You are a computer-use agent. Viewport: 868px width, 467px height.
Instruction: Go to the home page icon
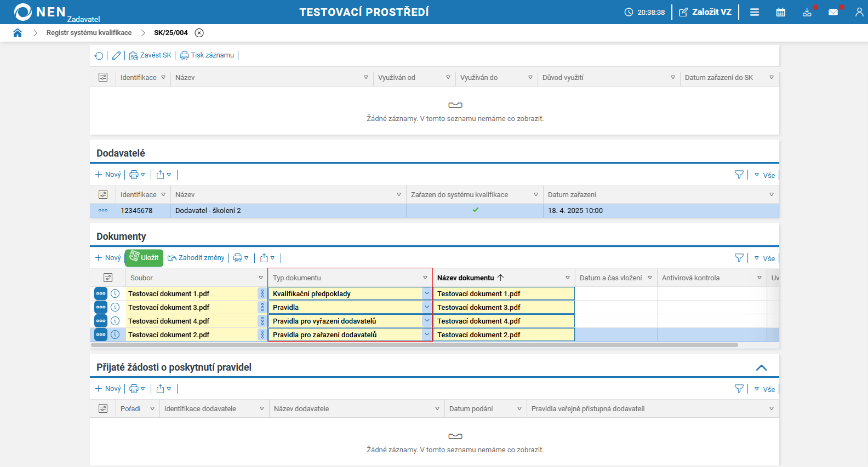click(x=18, y=33)
